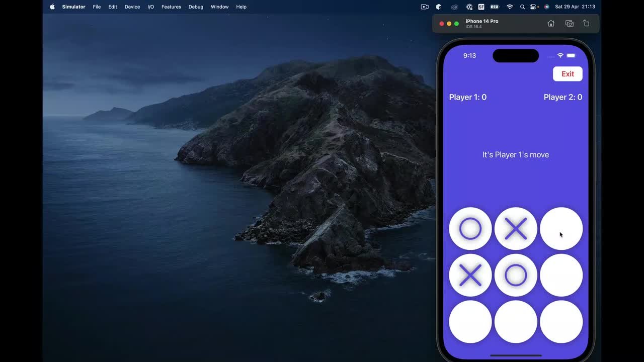Take a screenshot with the Simulator camera icon
The width and height of the screenshot is (644, 362).
pos(569,24)
